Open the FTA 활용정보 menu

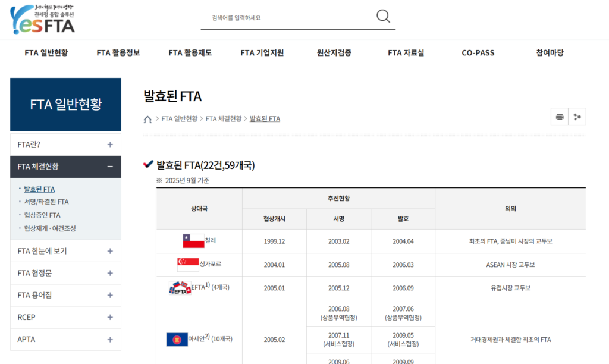point(118,52)
